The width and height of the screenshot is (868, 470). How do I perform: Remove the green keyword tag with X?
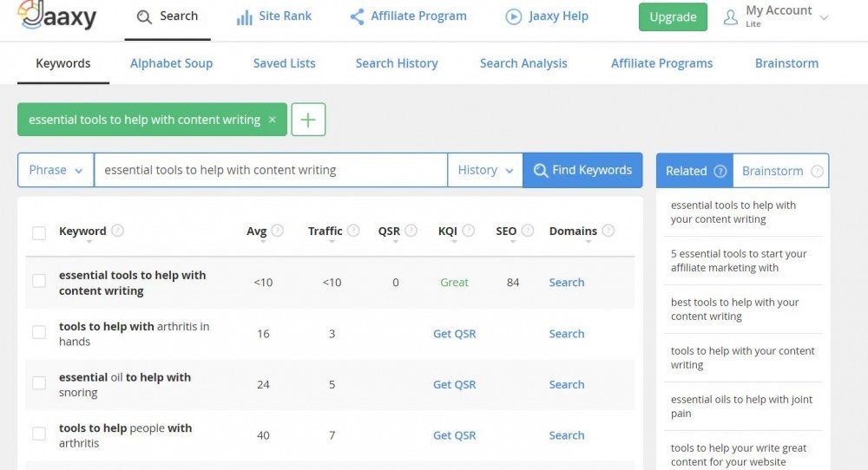pyautogui.click(x=272, y=120)
